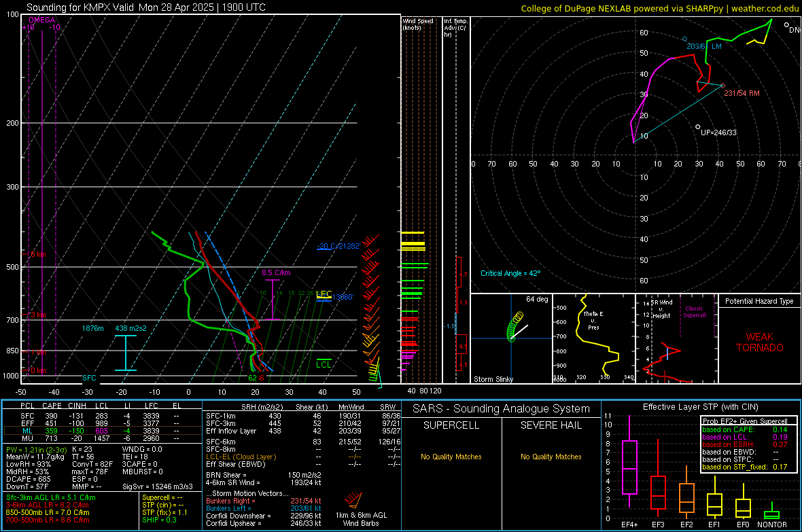
Task: Click the UP=246/33 Corfidi upshear marker
Action: pos(718,132)
